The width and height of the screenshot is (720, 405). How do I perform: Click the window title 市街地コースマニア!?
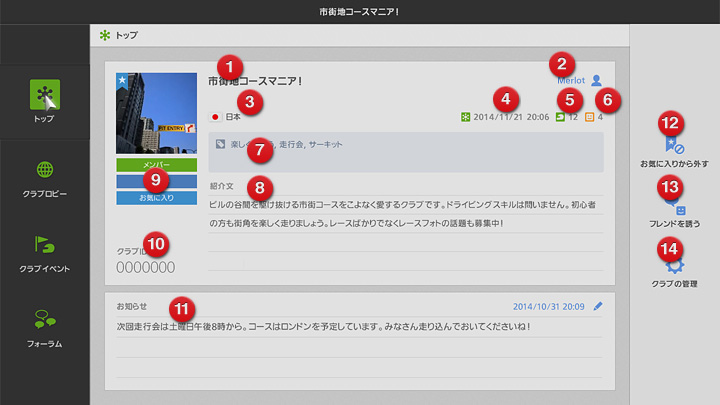pos(360,12)
